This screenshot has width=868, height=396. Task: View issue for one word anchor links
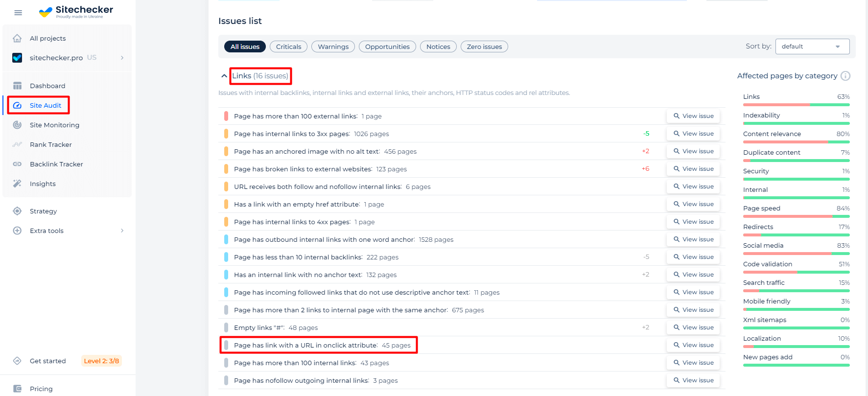[x=693, y=239]
